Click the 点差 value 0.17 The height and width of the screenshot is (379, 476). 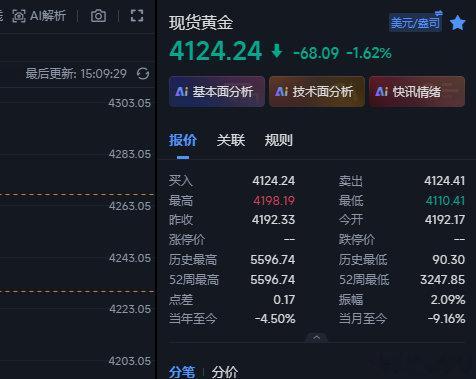coord(284,299)
